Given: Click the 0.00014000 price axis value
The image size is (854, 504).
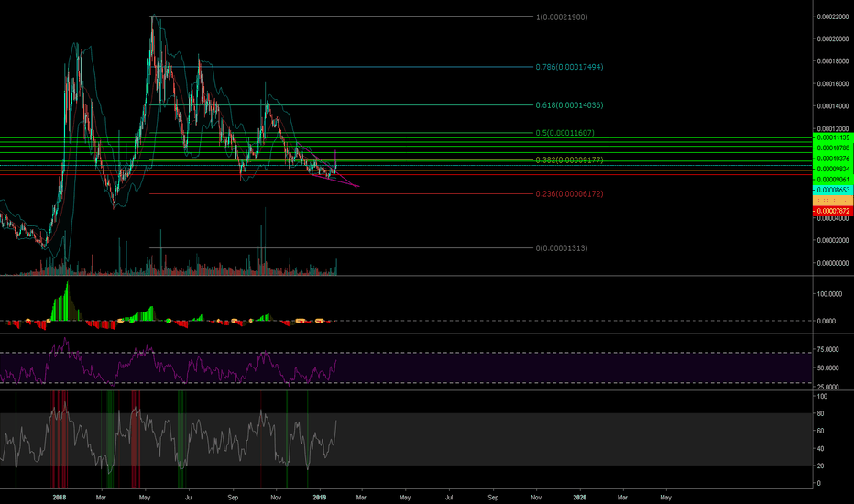Looking at the screenshot, I should coord(833,106).
